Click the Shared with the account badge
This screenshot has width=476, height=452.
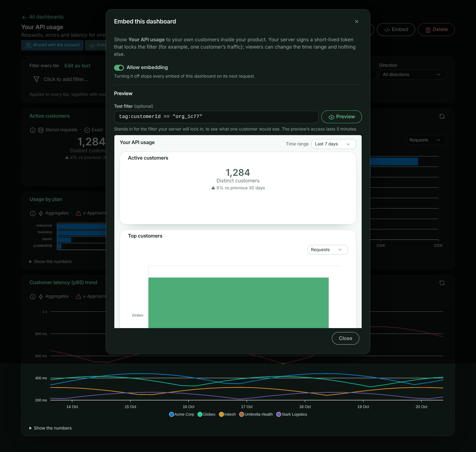point(52,45)
